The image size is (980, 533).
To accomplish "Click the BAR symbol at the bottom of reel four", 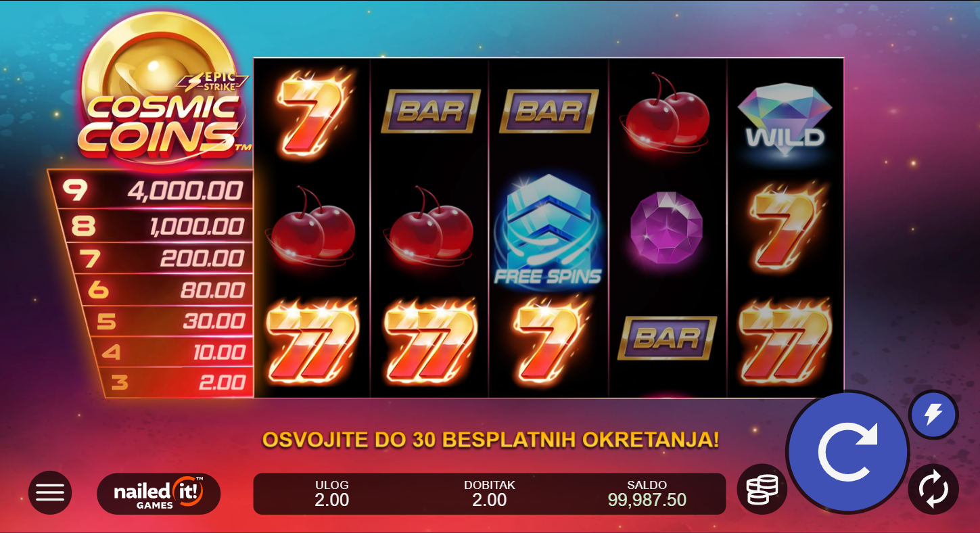I will click(666, 338).
